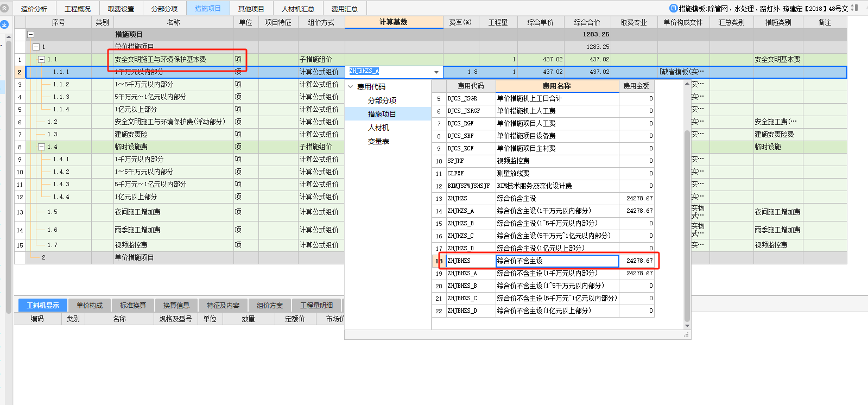Collapse the top 措施项目 root row

pos(30,34)
